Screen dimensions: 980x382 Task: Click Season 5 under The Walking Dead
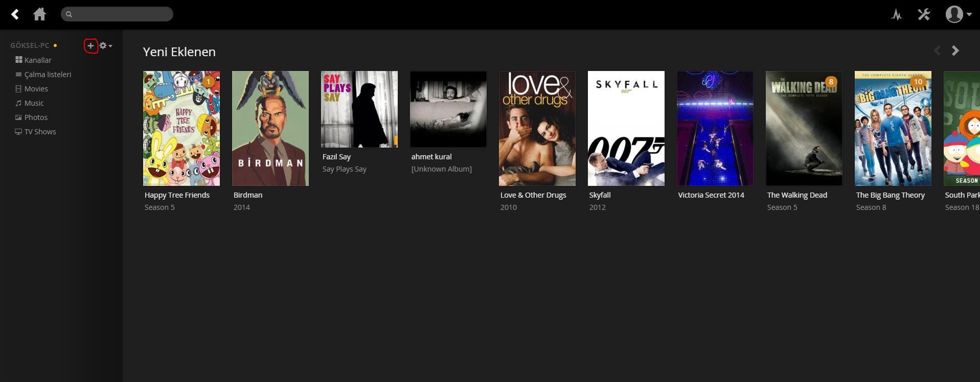(x=782, y=207)
